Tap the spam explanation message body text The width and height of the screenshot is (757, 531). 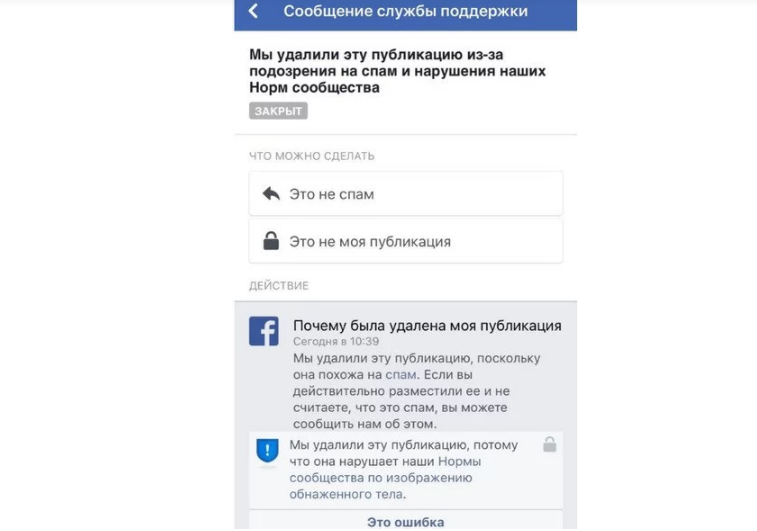(417, 391)
